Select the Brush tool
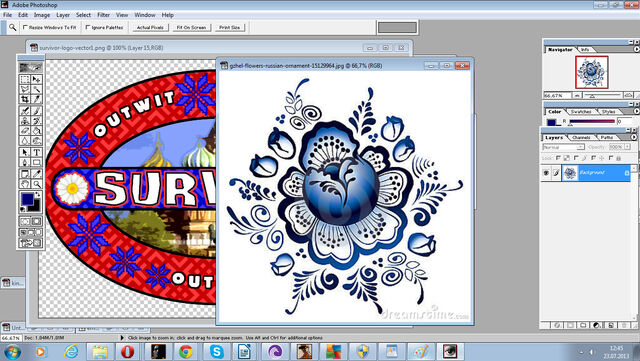The width and height of the screenshot is (640, 361). [36, 111]
